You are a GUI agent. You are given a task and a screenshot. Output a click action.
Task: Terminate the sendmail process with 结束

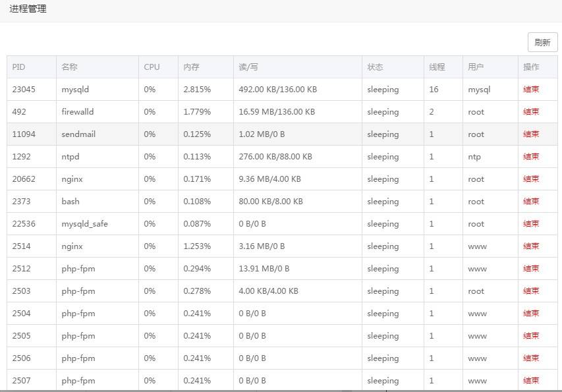(531, 134)
